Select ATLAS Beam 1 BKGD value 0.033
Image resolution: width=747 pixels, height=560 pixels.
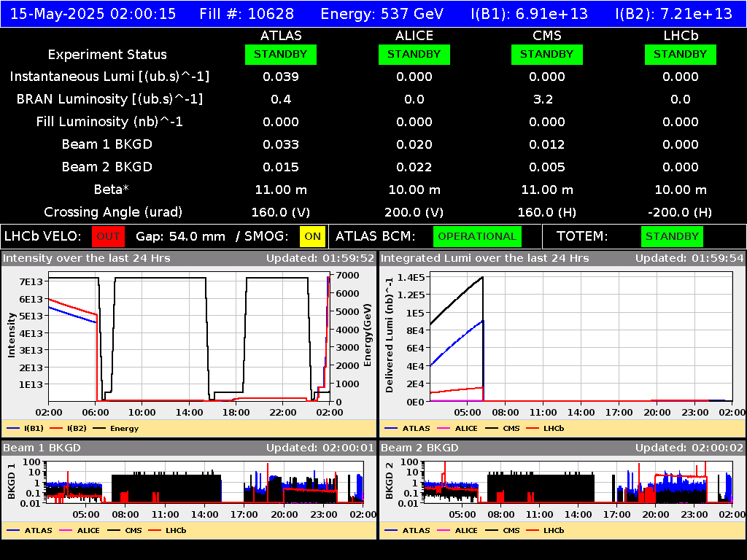281,144
